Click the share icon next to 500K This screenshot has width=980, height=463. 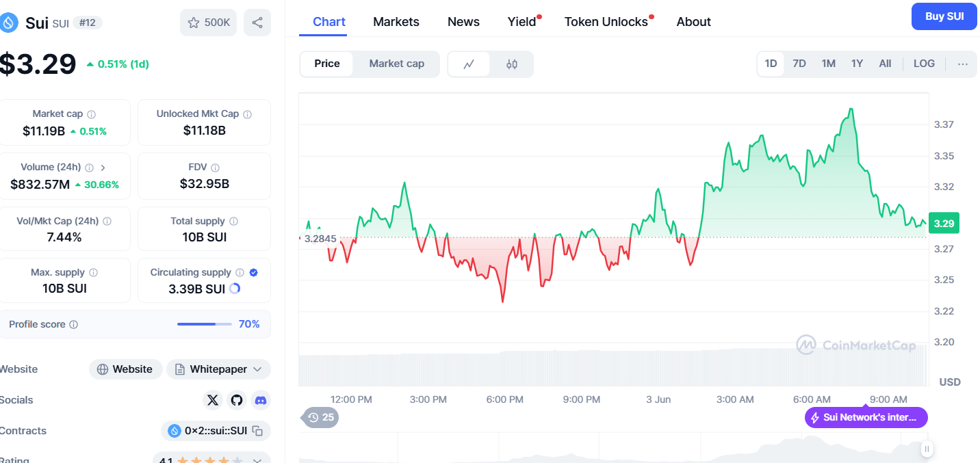(257, 23)
